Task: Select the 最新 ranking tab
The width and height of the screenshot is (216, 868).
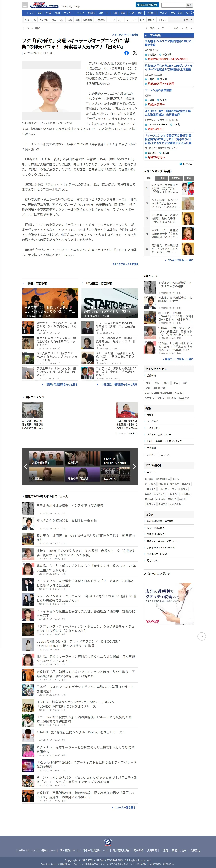Action: [x=149, y=178]
